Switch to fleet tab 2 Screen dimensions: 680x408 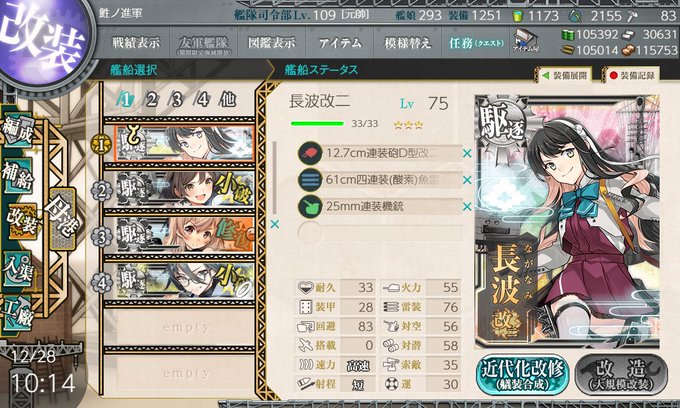click(151, 100)
